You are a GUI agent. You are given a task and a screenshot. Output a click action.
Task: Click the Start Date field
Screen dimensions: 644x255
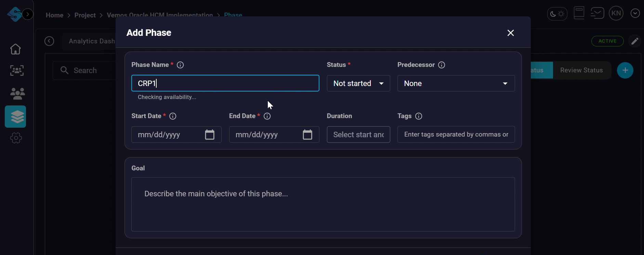pyautogui.click(x=176, y=134)
